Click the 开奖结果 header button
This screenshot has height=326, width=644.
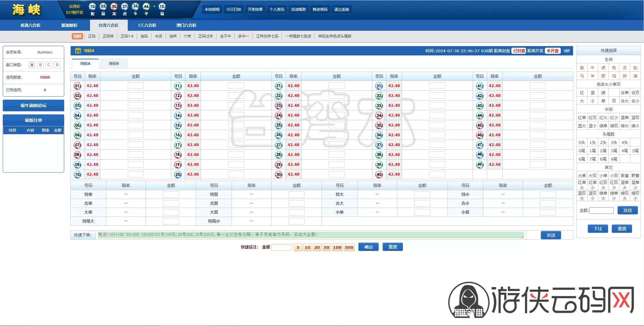coord(255,10)
